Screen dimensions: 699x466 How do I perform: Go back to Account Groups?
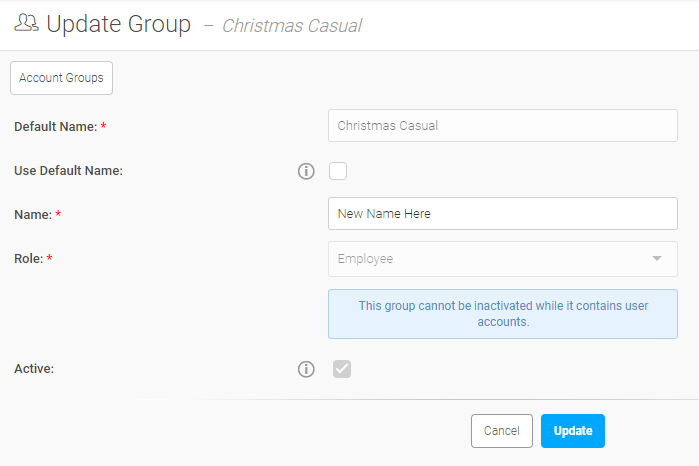[x=61, y=78]
